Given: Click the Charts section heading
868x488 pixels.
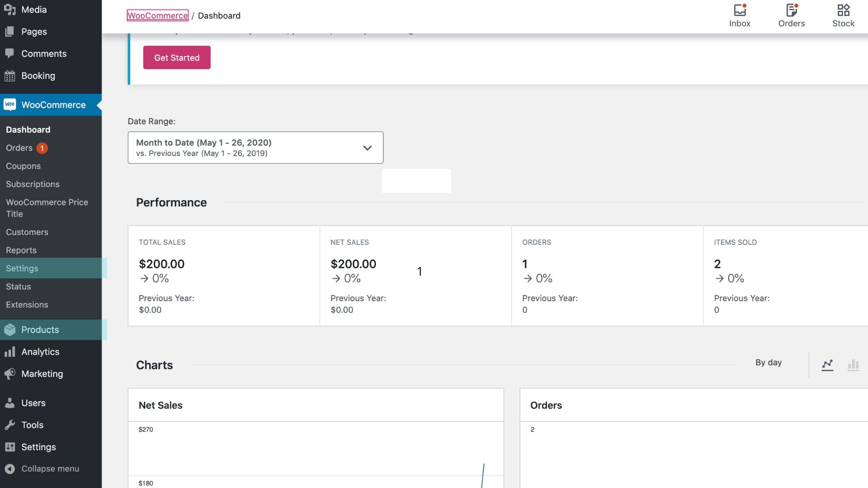Looking at the screenshot, I should [x=154, y=365].
